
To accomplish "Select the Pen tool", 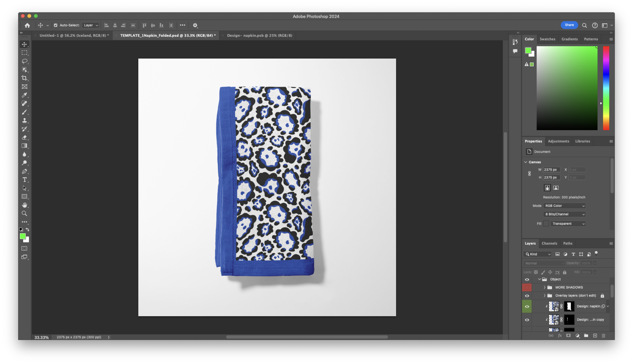I will tap(24, 171).
